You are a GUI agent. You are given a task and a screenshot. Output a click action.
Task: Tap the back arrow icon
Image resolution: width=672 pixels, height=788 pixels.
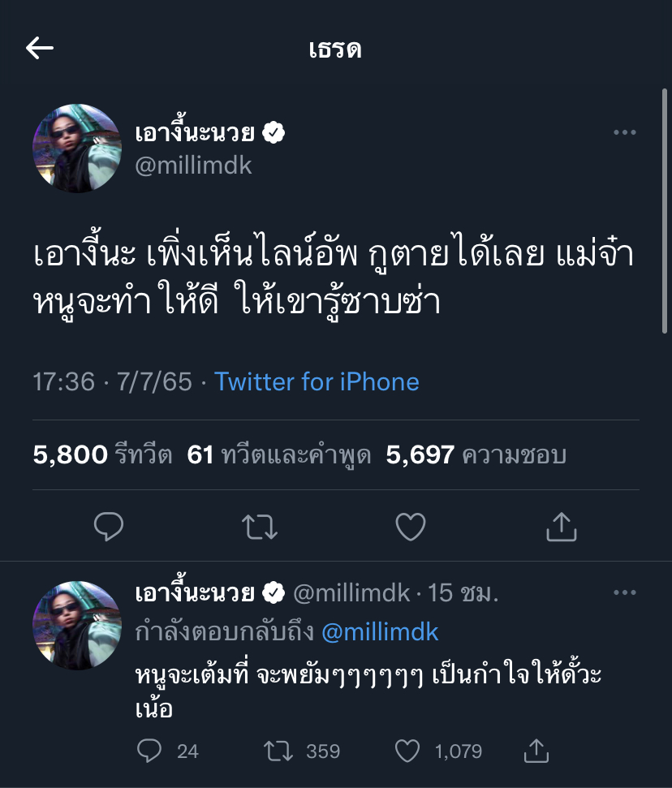click(x=40, y=49)
